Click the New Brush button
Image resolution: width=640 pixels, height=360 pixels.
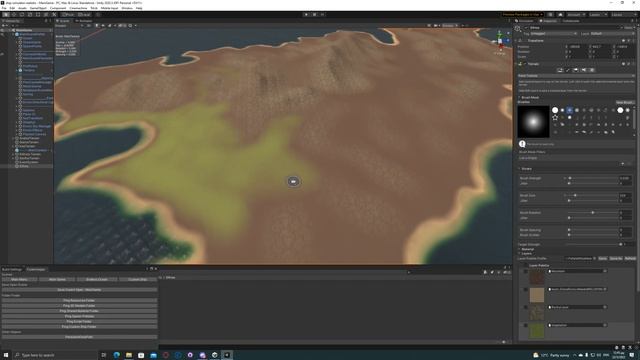coord(624,102)
